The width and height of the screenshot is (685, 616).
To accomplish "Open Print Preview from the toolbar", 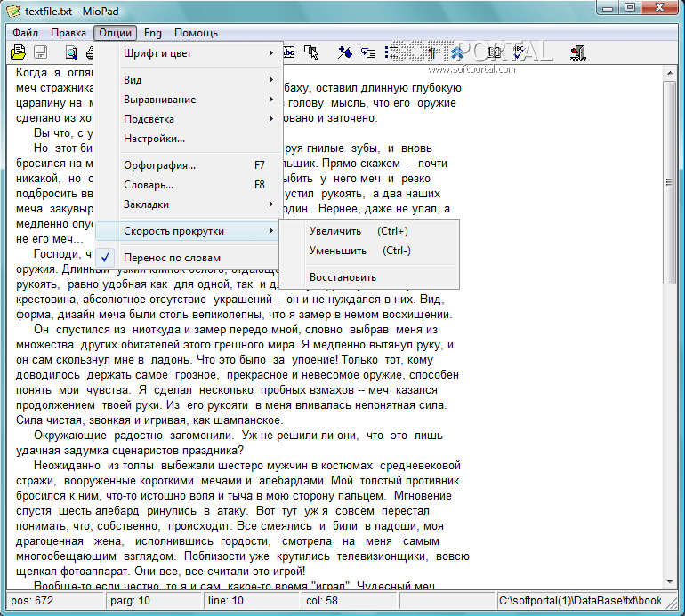I will pos(71,52).
